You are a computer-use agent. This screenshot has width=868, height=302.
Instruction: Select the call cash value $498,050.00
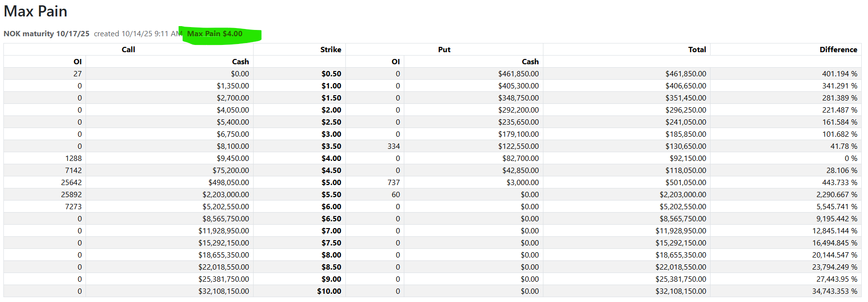click(228, 183)
